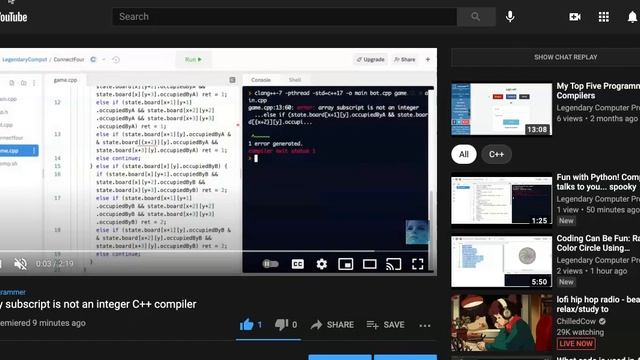Click the new folder icon in sidebar
This screenshot has height=360, width=640.
(24, 83)
